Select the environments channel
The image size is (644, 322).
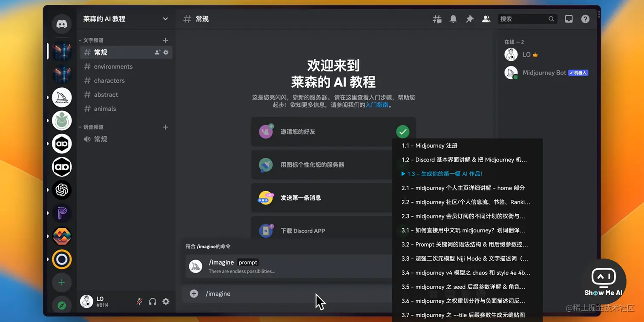[x=126, y=66]
